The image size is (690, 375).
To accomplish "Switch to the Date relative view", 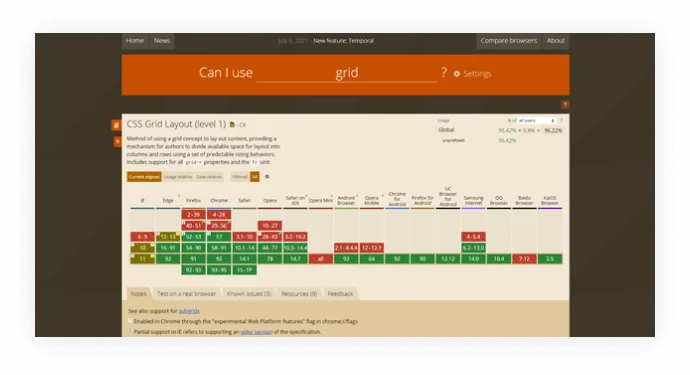I will point(209,176).
